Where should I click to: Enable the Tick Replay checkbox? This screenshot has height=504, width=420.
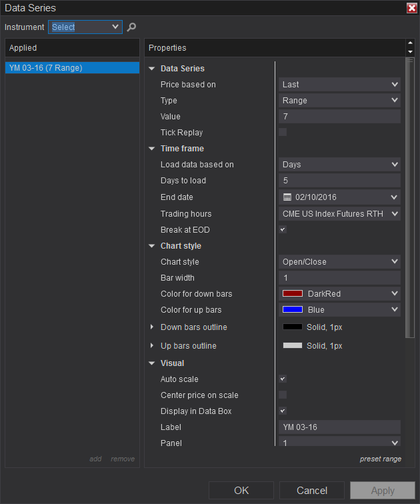(283, 132)
